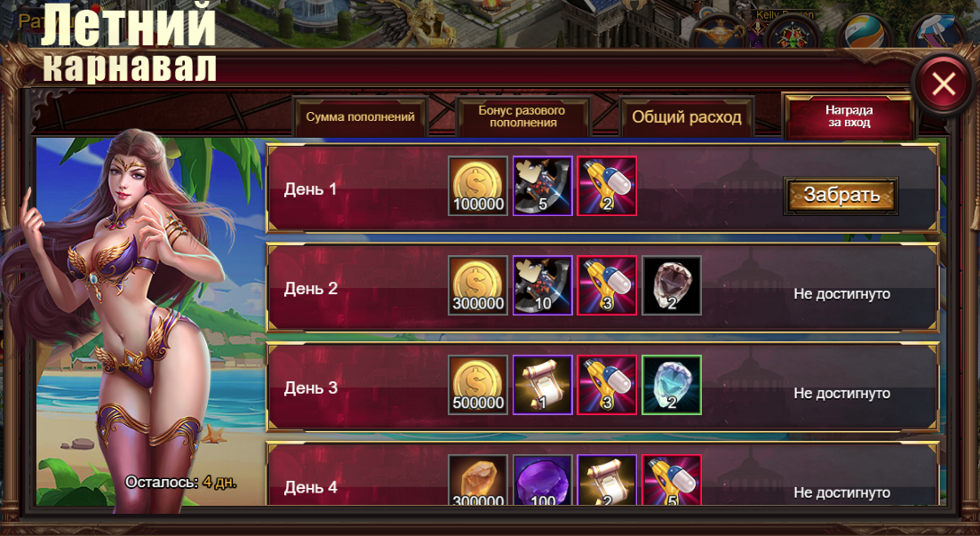Close the Летний карнавал event window

click(x=944, y=84)
